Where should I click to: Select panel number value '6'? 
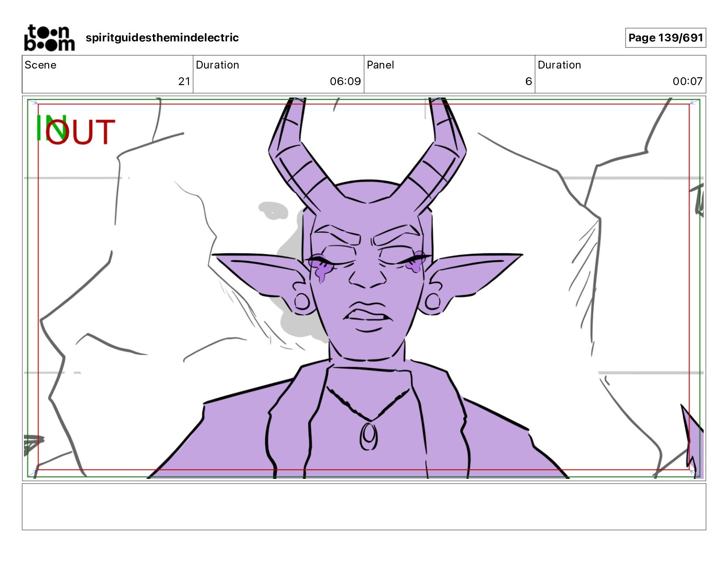click(529, 81)
